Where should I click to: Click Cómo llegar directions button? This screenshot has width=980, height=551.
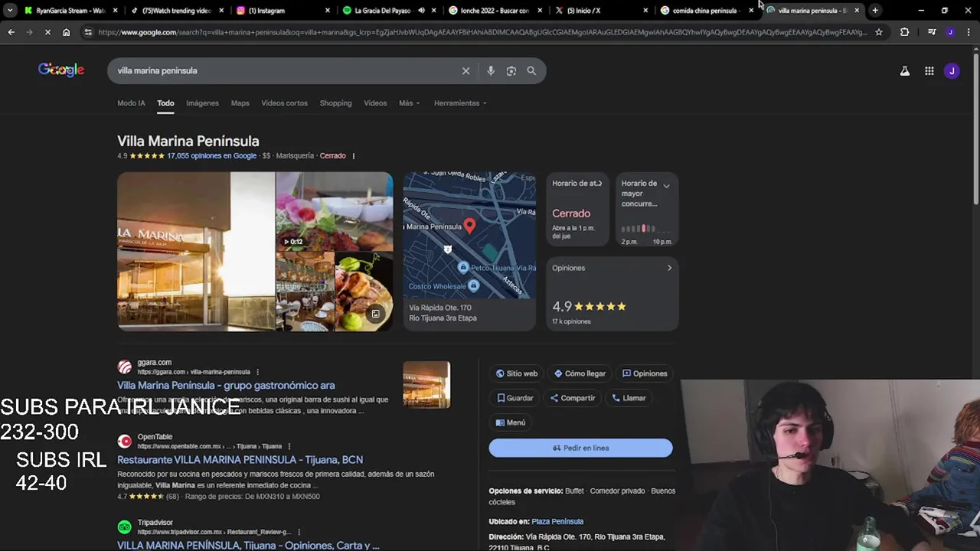pos(580,373)
